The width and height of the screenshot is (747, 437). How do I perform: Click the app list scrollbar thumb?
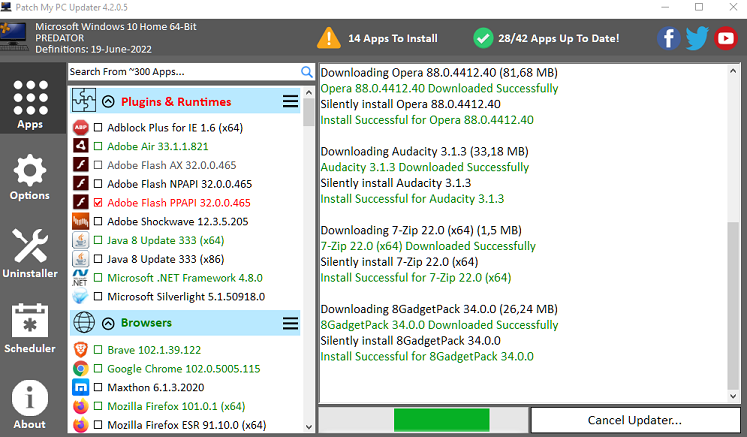309,112
